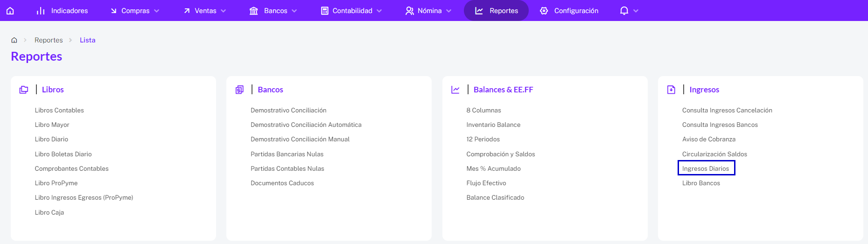Open the Flujo Efectivo report
The width and height of the screenshot is (868, 244).
click(x=486, y=183)
